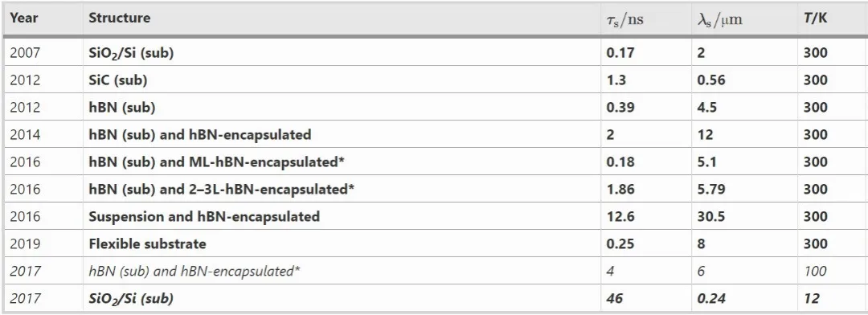Click the 2–3L-hBN-encapsulated* structure cell

222,190
